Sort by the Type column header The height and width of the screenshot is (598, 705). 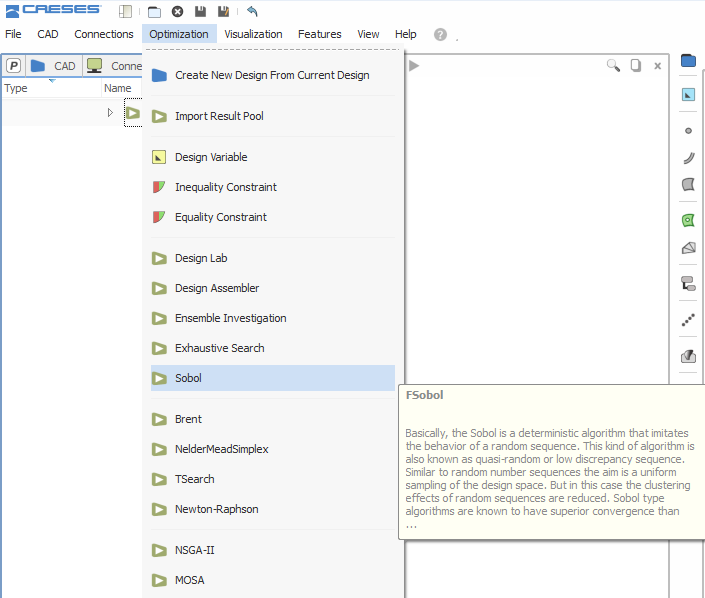pyautogui.click(x=52, y=88)
